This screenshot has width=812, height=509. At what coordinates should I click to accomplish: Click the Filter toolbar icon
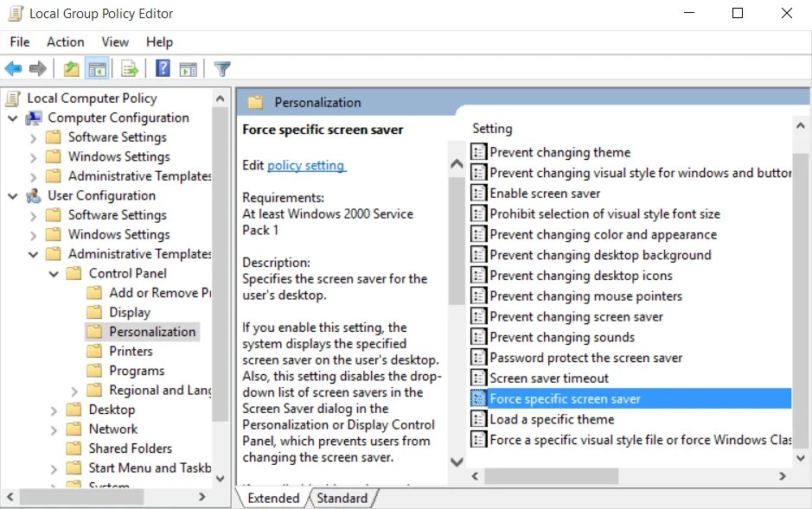pos(221,68)
